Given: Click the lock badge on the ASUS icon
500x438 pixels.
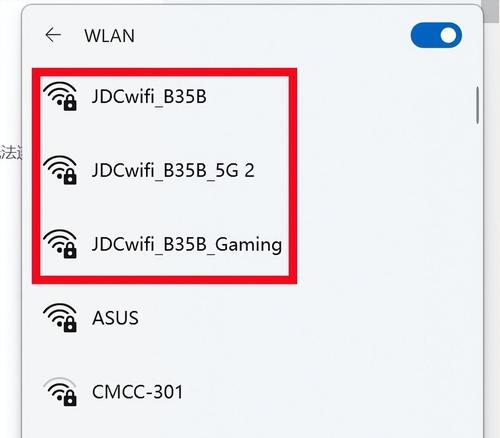Looking at the screenshot, I should (x=70, y=325).
